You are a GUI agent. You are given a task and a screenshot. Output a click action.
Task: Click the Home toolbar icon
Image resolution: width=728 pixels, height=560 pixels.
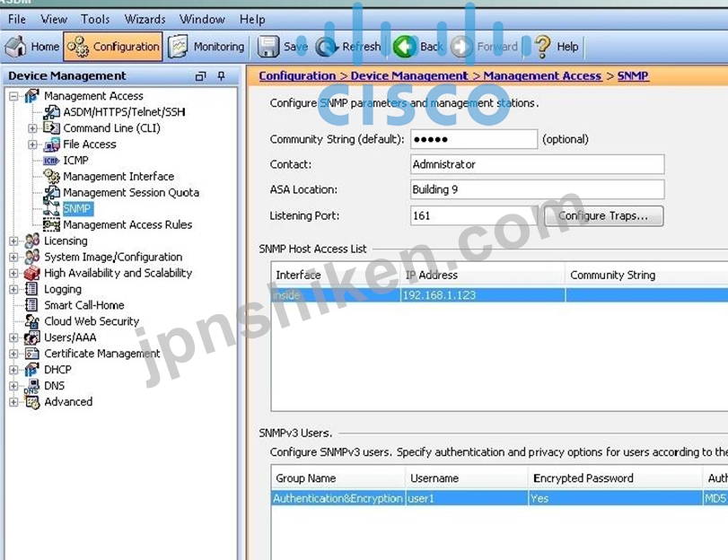[15, 47]
